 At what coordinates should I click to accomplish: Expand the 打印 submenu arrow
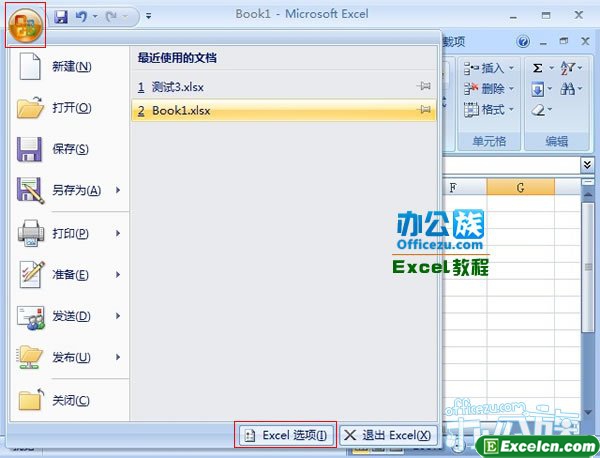[x=118, y=233]
